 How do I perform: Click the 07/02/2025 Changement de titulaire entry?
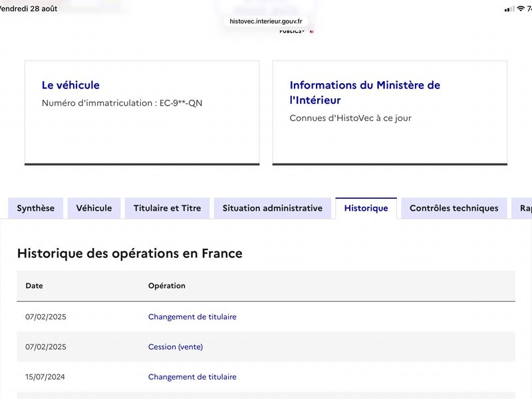pos(192,317)
